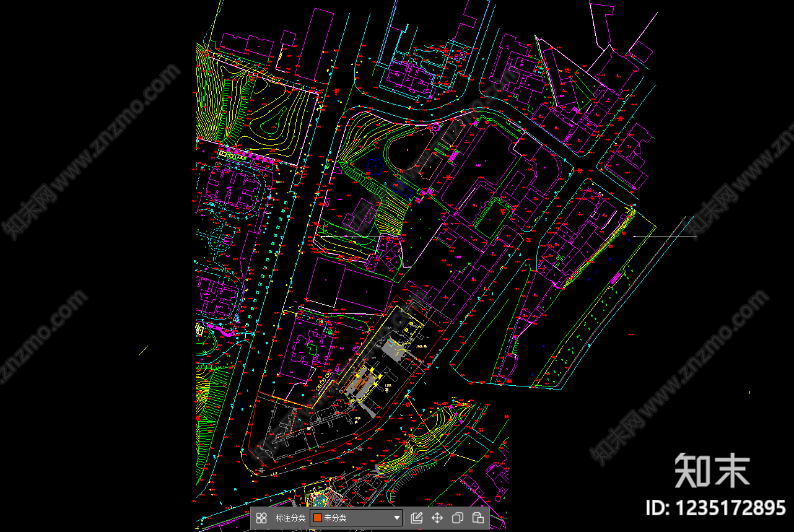This screenshot has width=794, height=532.
Task: Select the four-arrow move tool icon
Action: pos(437,518)
